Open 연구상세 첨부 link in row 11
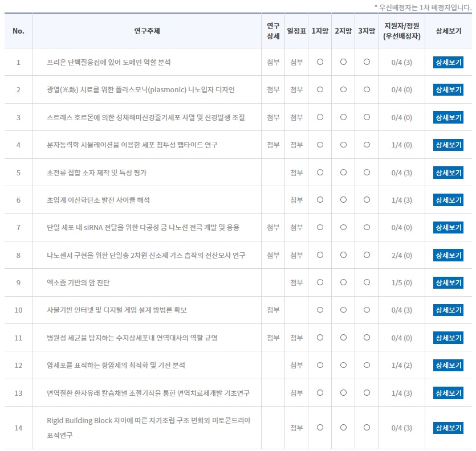The height and width of the screenshot is (451, 476). pyautogui.click(x=273, y=338)
